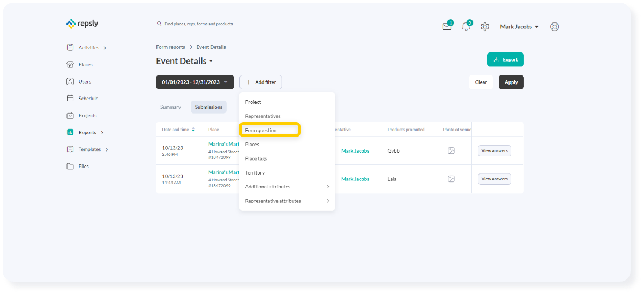
Task: Open venue photo icon for Lala row
Action: (x=451, y=179)
